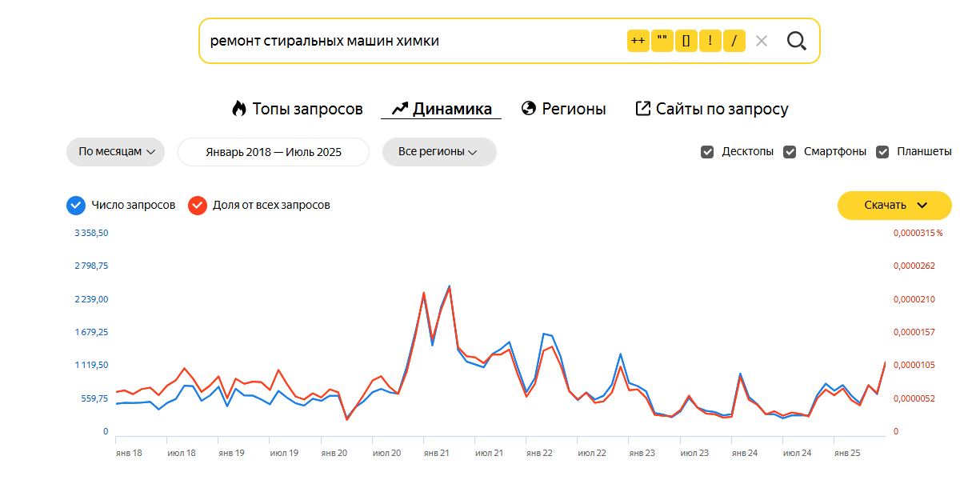Expand the Все регионы dropdown
The height and width of the screenshot is (484, 980).
(x=439, y=152)
